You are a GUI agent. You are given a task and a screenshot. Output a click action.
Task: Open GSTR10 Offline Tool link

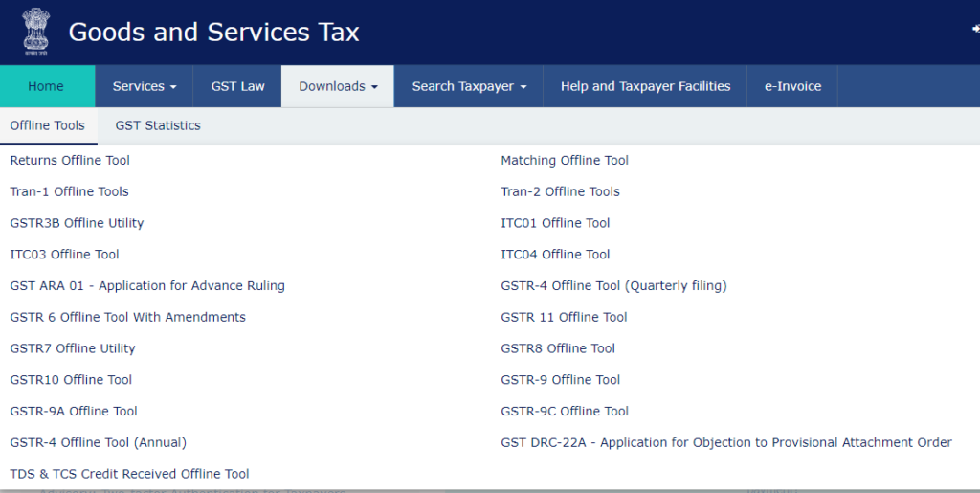click(x=71, y=379)
